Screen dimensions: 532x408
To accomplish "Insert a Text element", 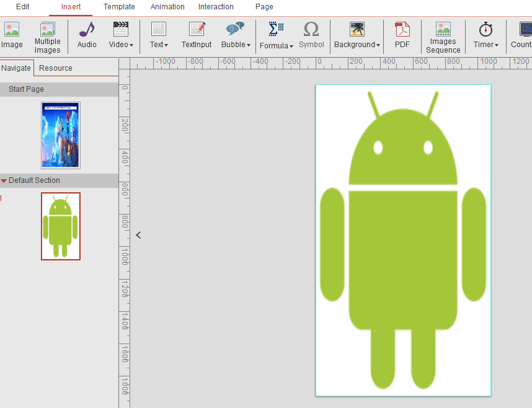I will coord(159,35).
